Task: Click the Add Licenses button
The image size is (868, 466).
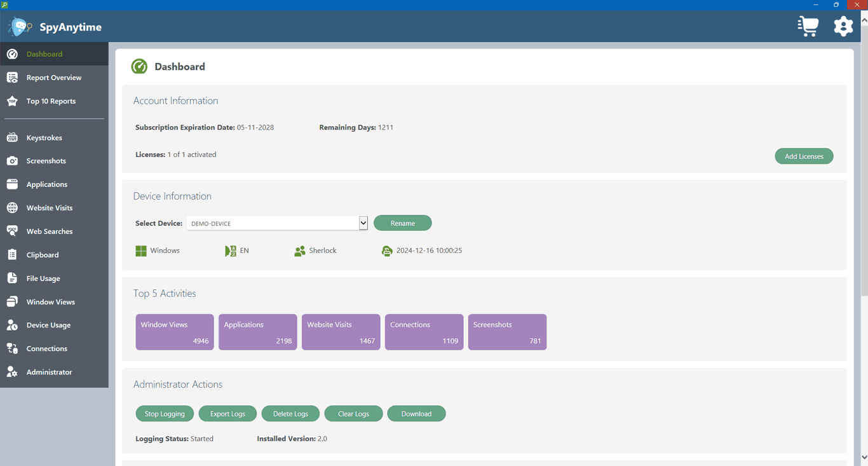Action: coord(804,156)
